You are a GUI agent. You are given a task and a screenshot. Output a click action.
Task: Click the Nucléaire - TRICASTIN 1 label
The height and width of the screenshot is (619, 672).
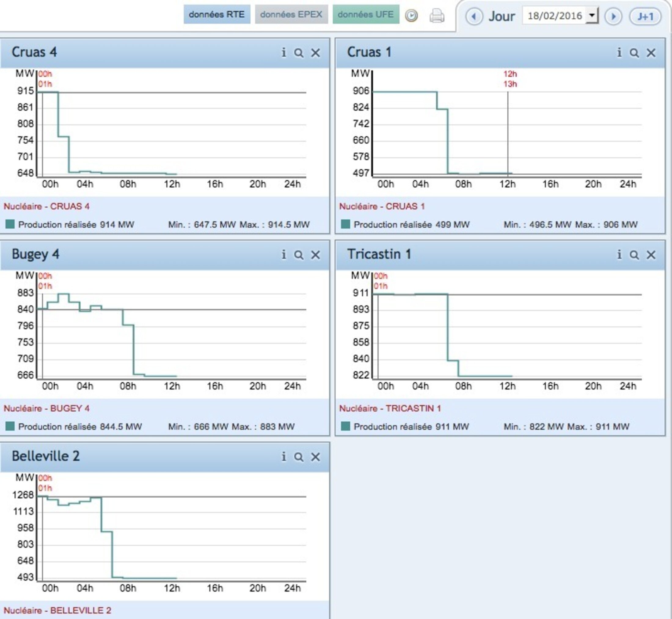click(390, 408)
